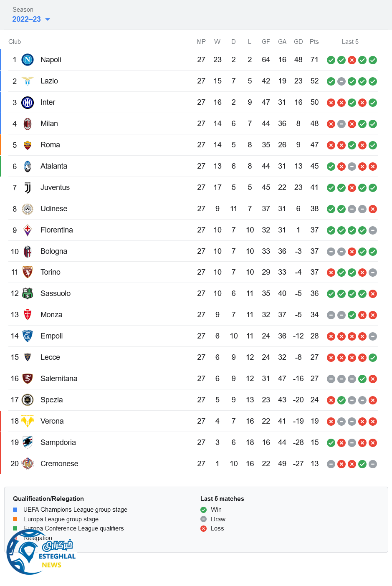This screenshot has height=586, width=392.
Task: Select the Cremonese team name
Action: click(59, 464)
